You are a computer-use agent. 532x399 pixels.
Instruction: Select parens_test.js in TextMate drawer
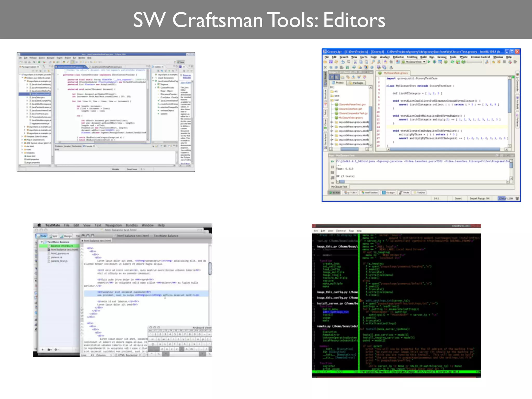click(x=58, y=261)
